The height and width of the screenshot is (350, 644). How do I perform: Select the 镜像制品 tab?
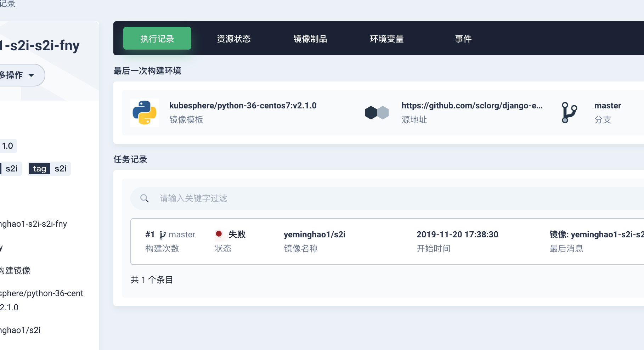coord(310,39)
